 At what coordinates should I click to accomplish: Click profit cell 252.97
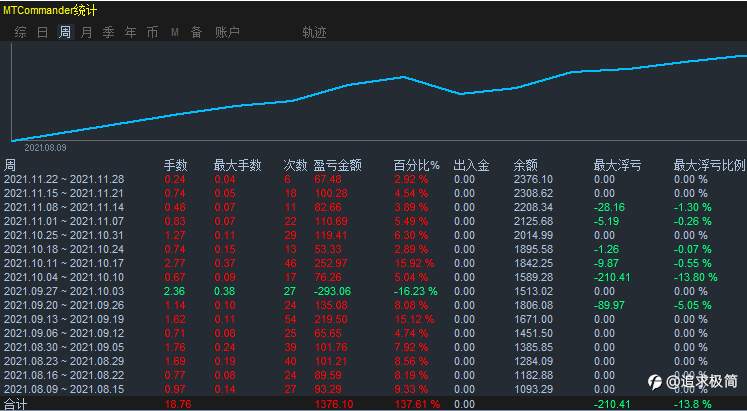coord(331,263)
